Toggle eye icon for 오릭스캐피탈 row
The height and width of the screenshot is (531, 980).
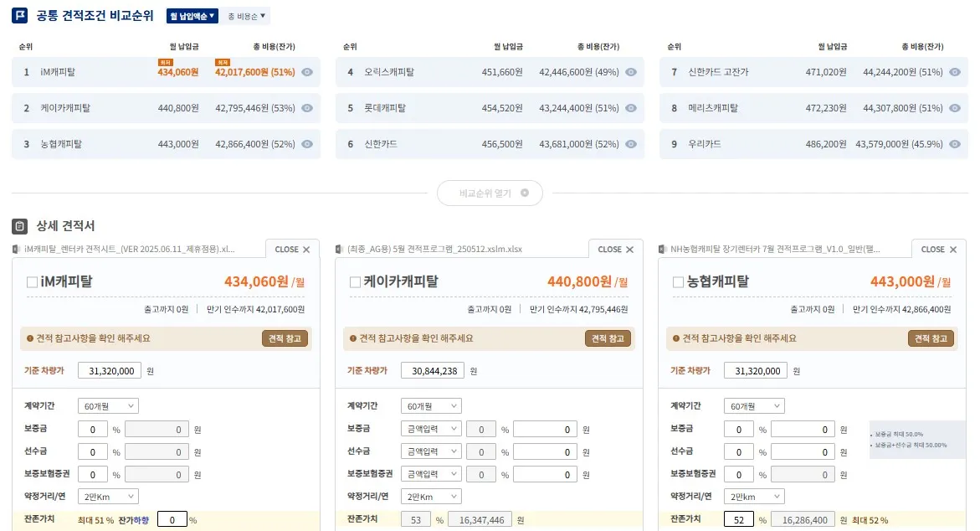click(631, 72)
